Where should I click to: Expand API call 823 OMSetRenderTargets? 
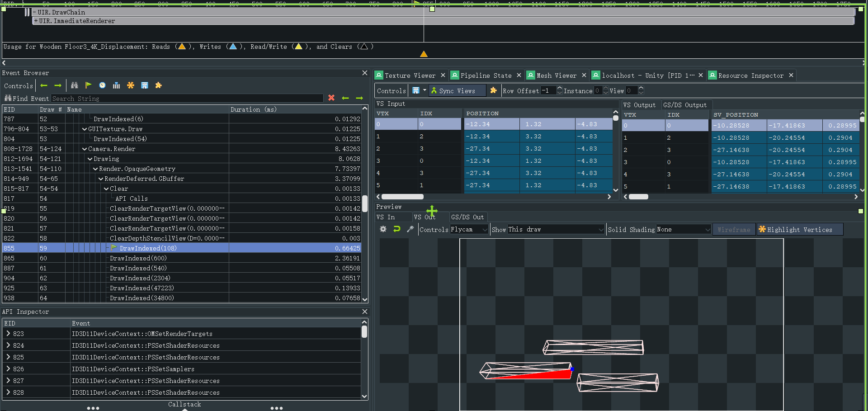click(x=8, y=334)
